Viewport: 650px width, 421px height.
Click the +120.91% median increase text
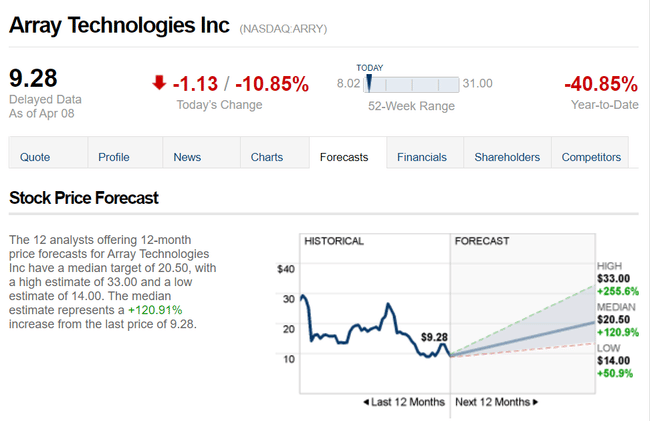(x=155, y=311)
